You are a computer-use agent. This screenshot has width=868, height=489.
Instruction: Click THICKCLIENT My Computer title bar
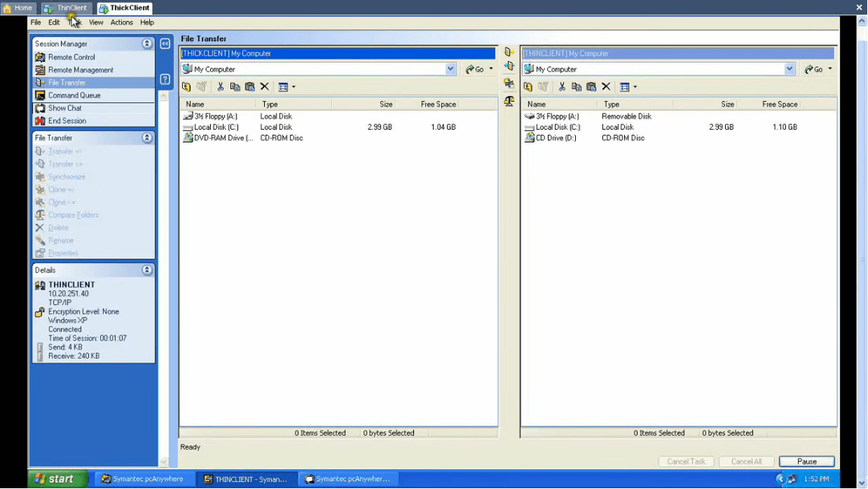click(x=338, y=53)
